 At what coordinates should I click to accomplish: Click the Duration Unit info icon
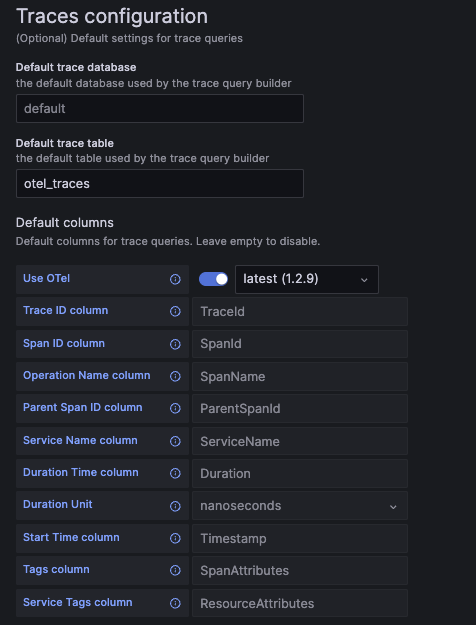coord(175,506)
